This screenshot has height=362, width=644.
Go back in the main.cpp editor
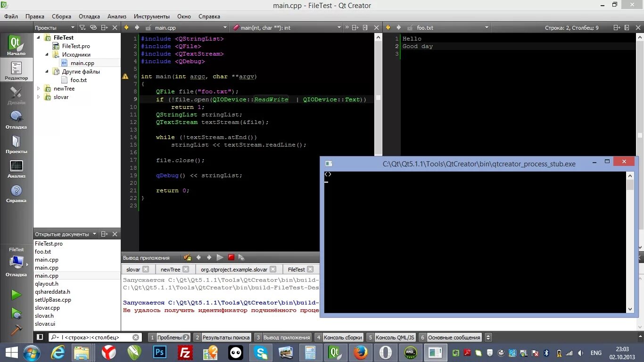coord(126,28)
